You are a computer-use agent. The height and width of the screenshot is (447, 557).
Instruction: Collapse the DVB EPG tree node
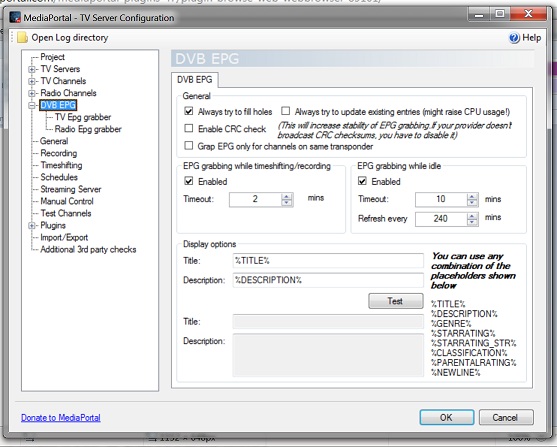[x=32, y=105]
